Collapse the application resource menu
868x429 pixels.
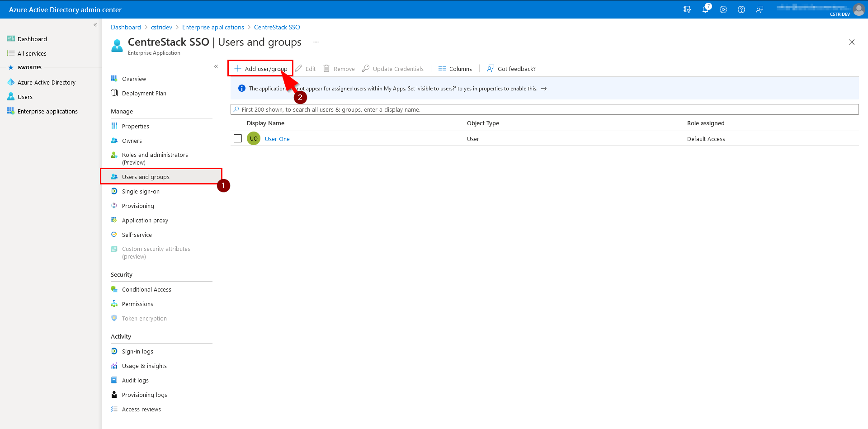pos(216,66)
